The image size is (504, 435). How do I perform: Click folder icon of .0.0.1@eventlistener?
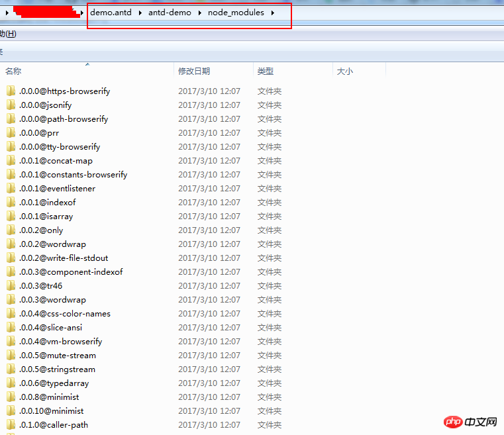(11, 188)
